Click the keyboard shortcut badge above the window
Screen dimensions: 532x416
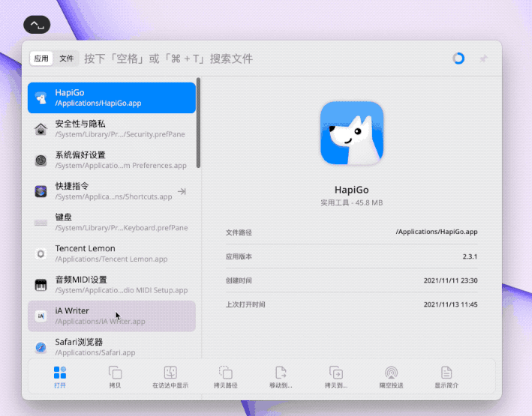click(x=37, y=25)
